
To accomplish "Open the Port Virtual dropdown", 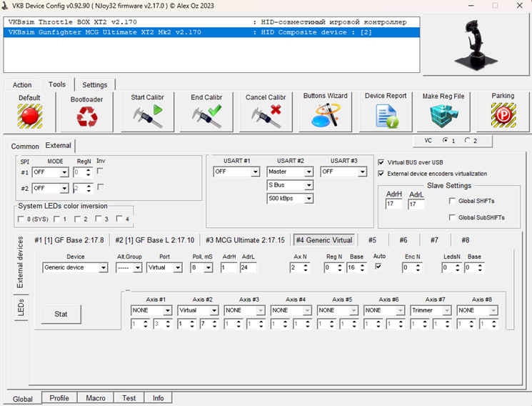I will pyautogui.click(x=178, y=268).
